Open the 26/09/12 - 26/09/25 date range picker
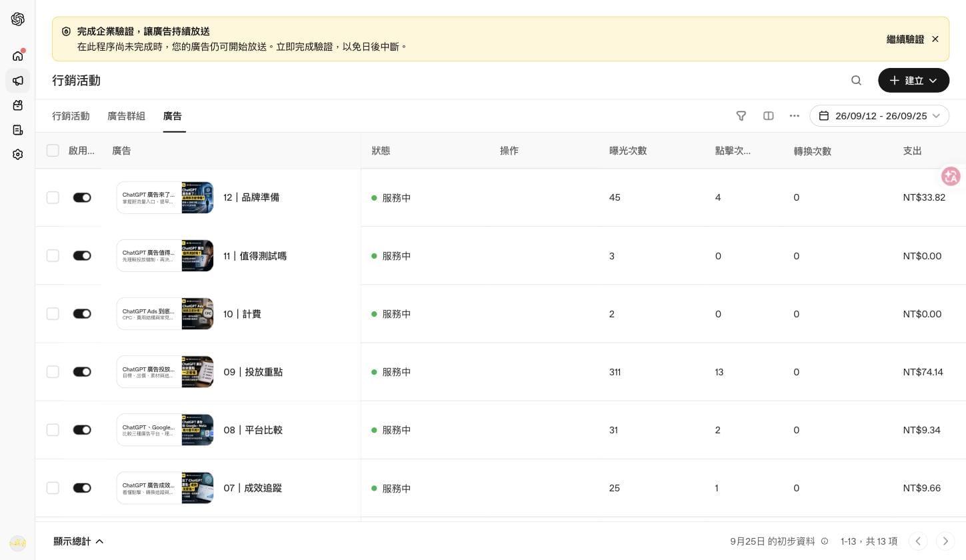Viewport: 966px width, 560px height. click(879, 116)
